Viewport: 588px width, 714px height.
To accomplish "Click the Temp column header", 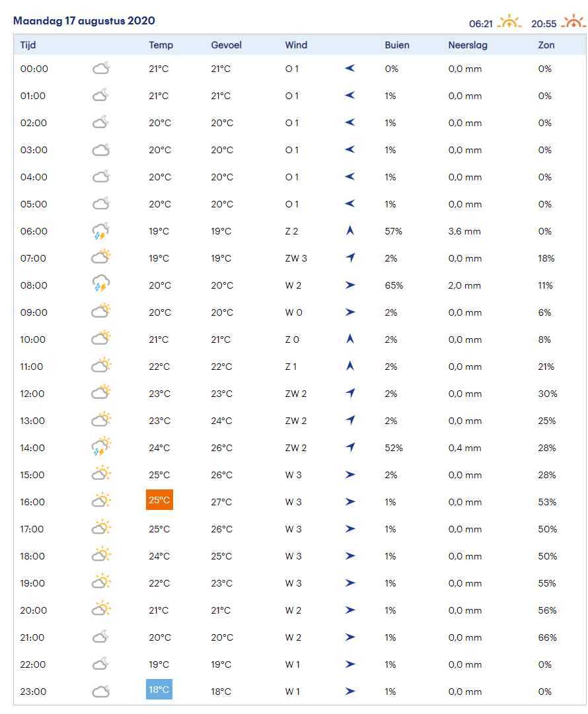I will pos(161,45).
